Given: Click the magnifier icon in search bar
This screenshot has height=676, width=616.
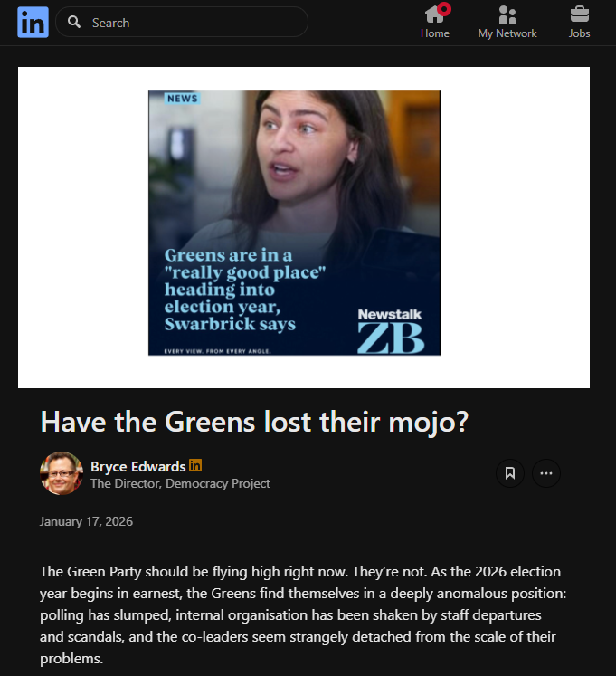Looking at the screenshot, I should [x=74, y=22].
